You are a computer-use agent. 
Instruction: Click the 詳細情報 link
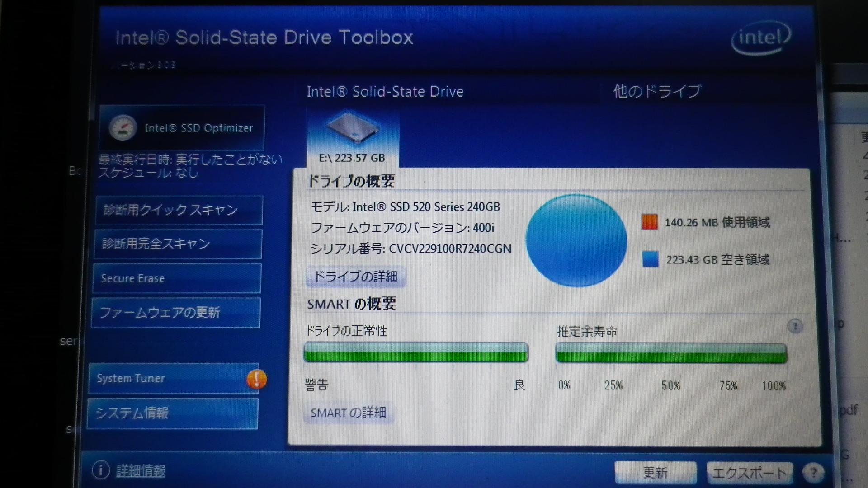click(141, 471)
